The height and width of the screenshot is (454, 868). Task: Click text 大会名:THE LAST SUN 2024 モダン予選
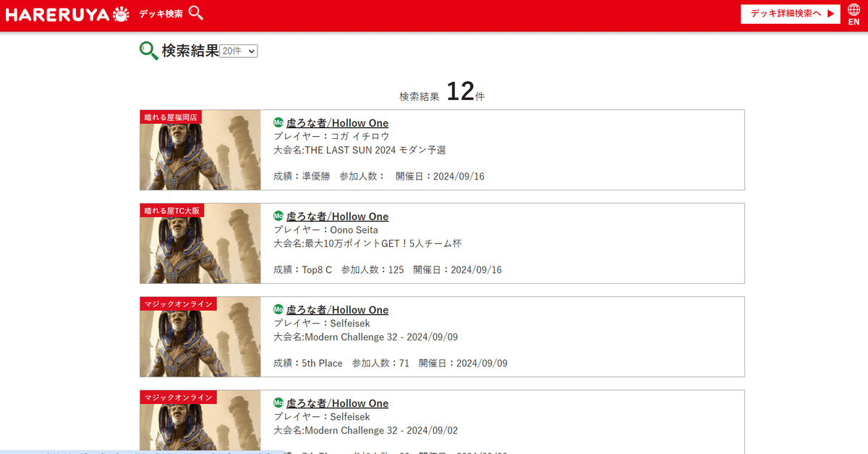tap(359, 151)
